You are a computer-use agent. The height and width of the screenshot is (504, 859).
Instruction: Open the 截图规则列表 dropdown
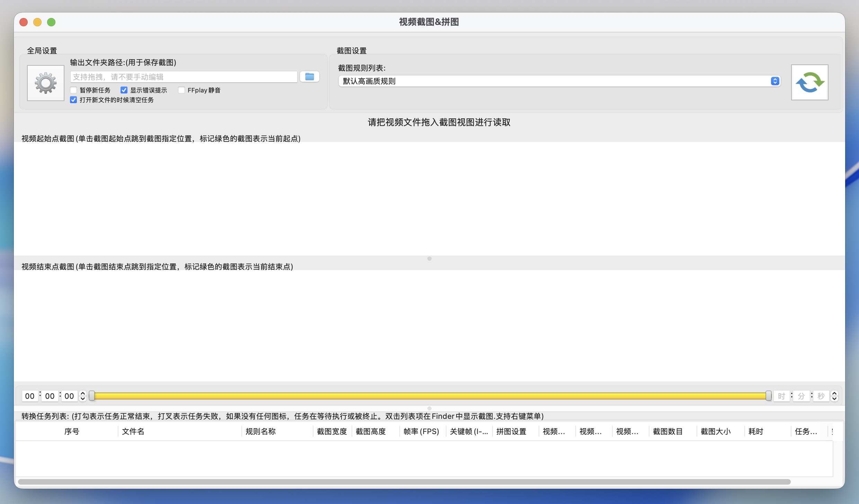[x=559, y=81]
